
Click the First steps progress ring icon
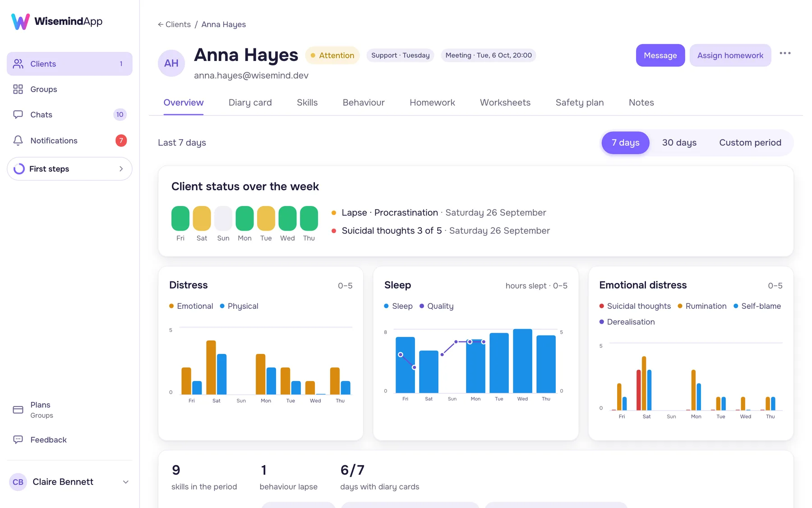19,169
